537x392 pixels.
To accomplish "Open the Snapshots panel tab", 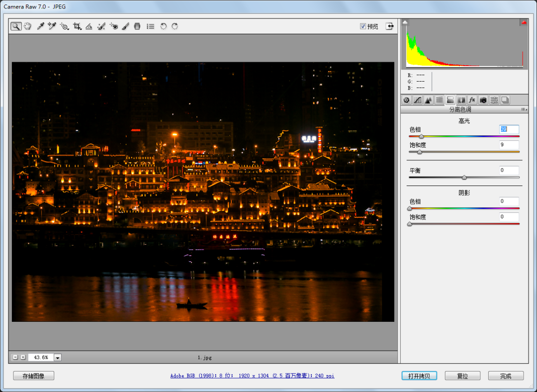I will [505, 100].
